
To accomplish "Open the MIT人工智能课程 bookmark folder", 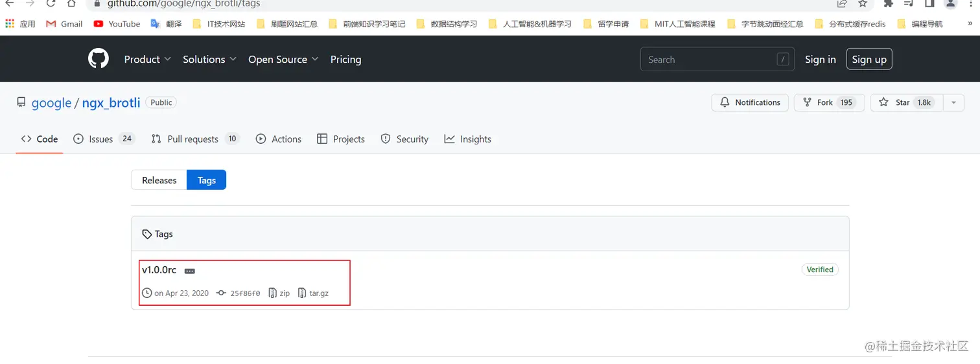I will [x=677, y=24].
